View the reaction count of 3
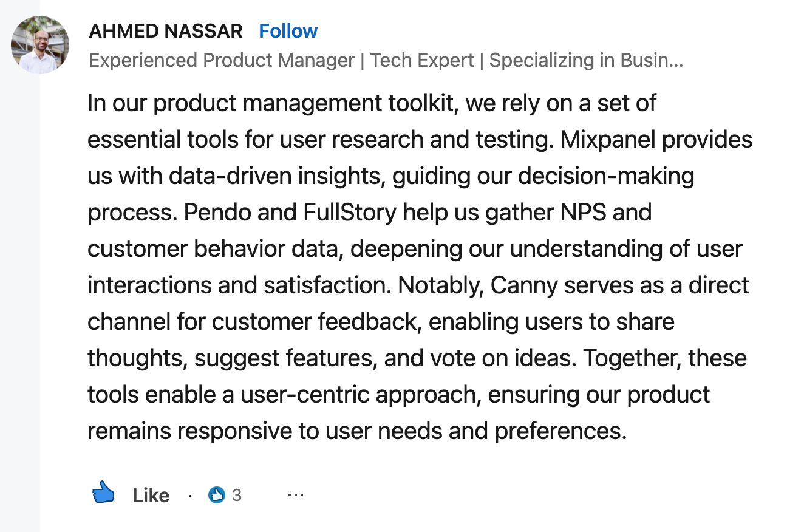Screen dimensions: 787x532 point(237,496)
